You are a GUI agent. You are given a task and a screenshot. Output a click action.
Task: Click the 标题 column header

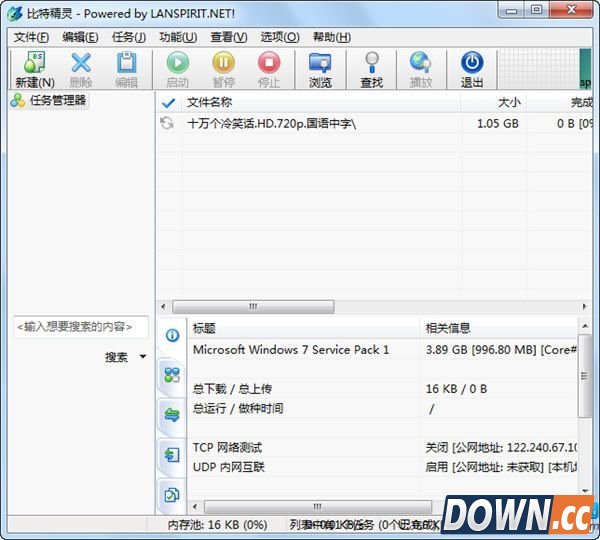[x=303, y=328]
